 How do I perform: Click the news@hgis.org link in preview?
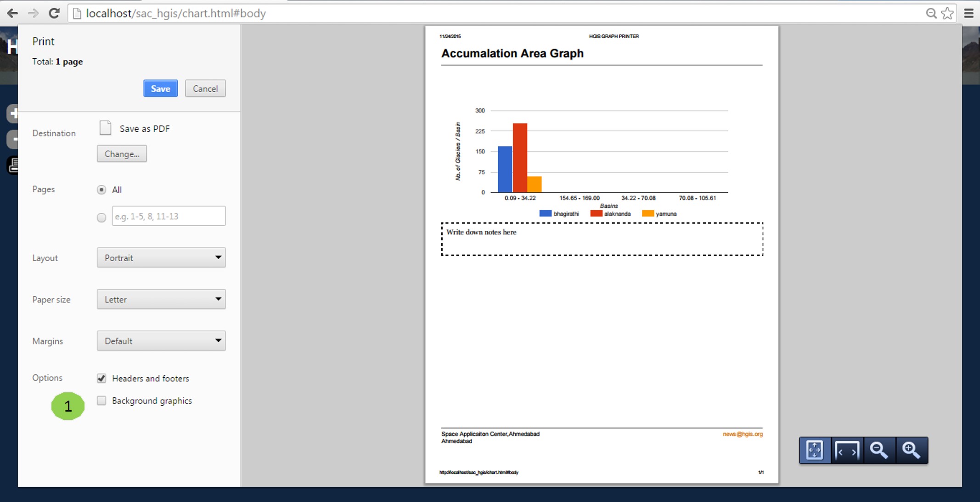(x=743, y=434)
